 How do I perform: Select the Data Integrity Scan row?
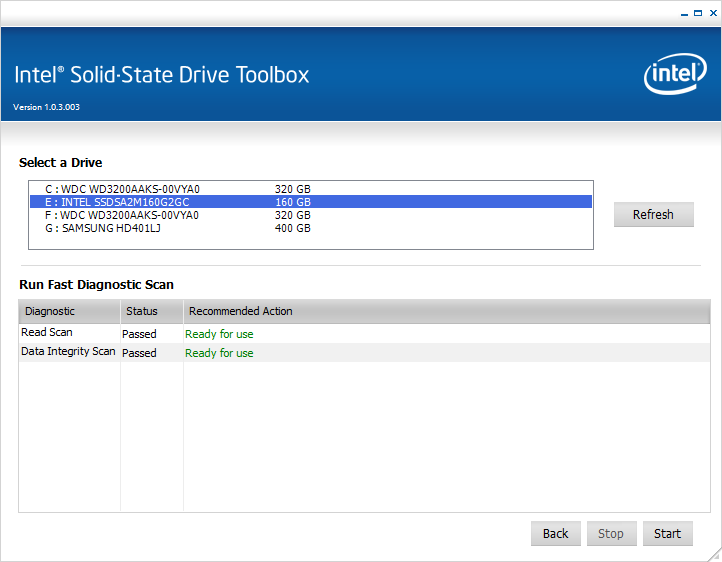point(364,353)
